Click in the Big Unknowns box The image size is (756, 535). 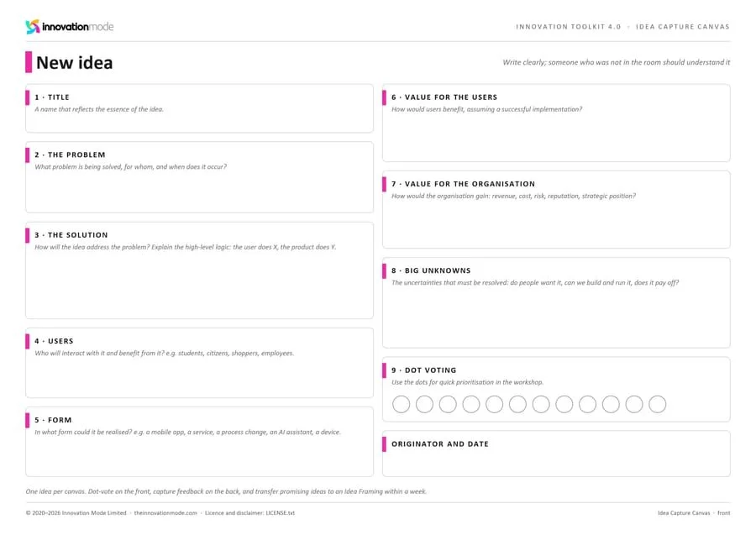pos(556,302)
